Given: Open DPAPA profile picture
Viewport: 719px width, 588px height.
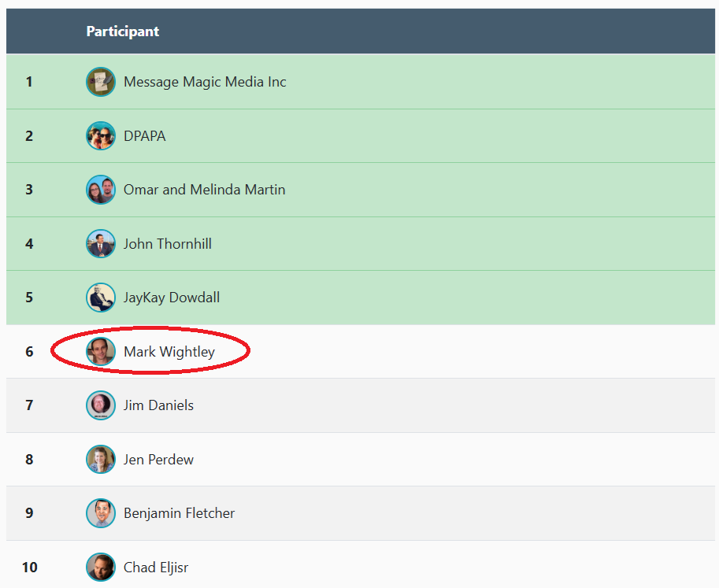Looking at the screenshot, I should coord(101,136).
